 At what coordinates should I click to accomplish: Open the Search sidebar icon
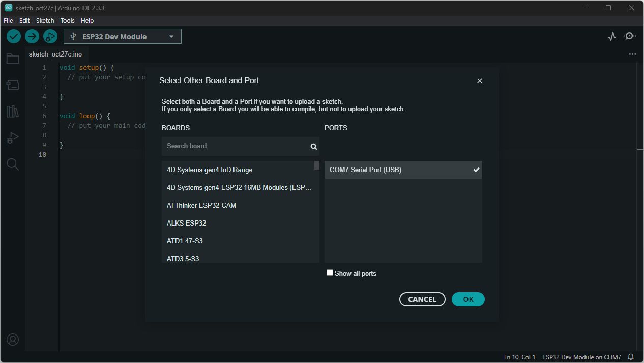(13, 164)
